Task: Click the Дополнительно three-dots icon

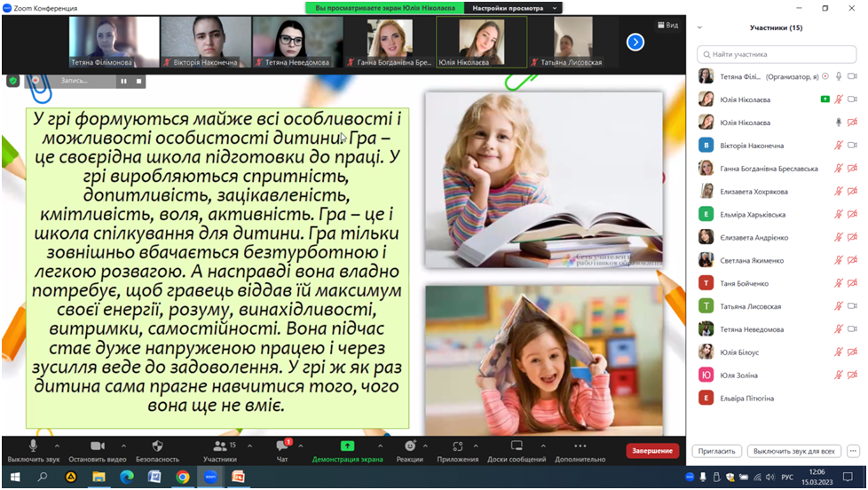Action: click(x=580, y=446)
